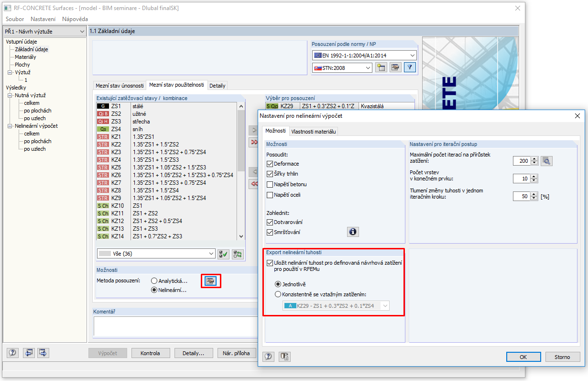The height and width of the screenshot is (381, 588).
Task: Select Plochy in the navigation tree
Action: click(22, 65)
